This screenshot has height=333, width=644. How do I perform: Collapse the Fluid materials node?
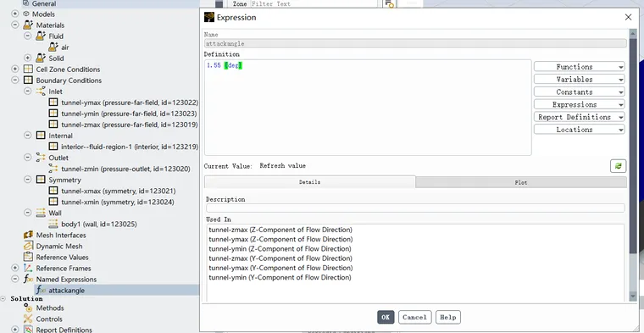(27, 36)
